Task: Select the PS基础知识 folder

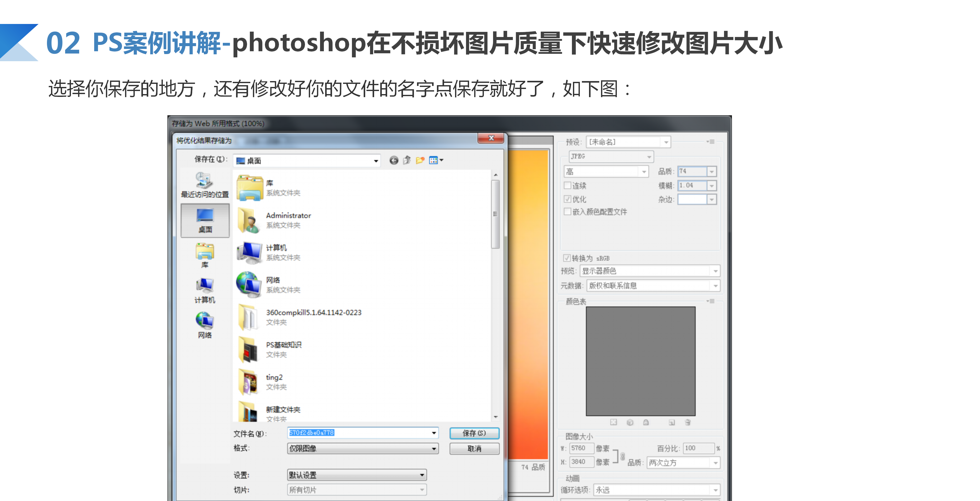Action: [269, 349]
